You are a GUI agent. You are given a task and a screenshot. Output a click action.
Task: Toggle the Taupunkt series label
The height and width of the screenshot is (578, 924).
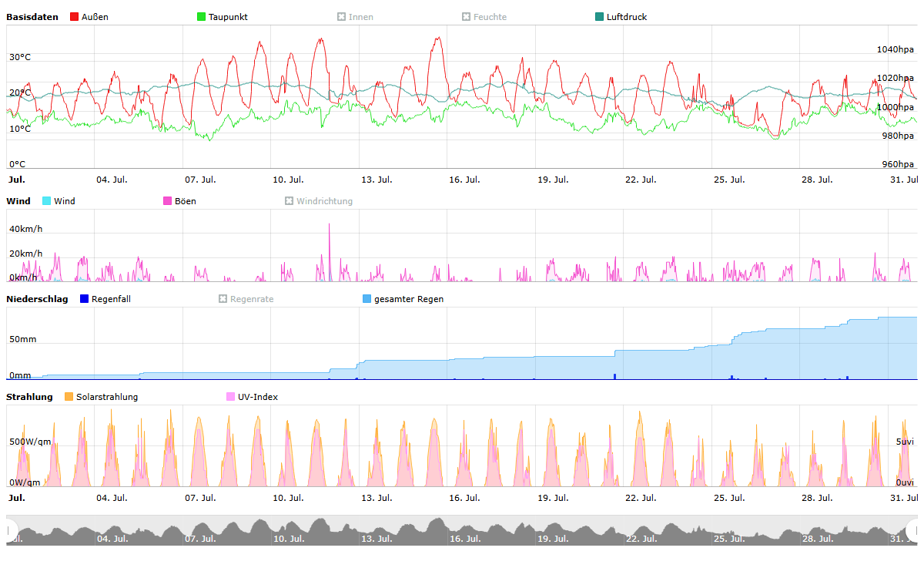click(x=227, y=17)
